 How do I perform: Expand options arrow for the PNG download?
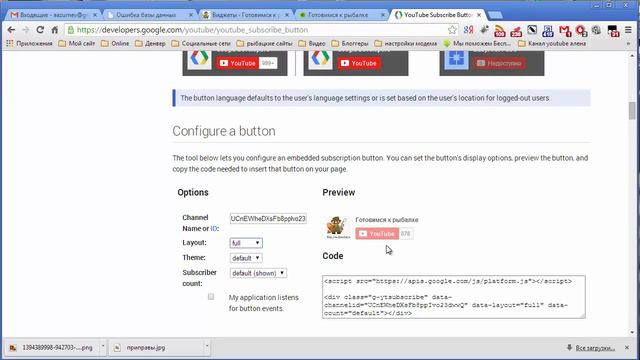103,347
